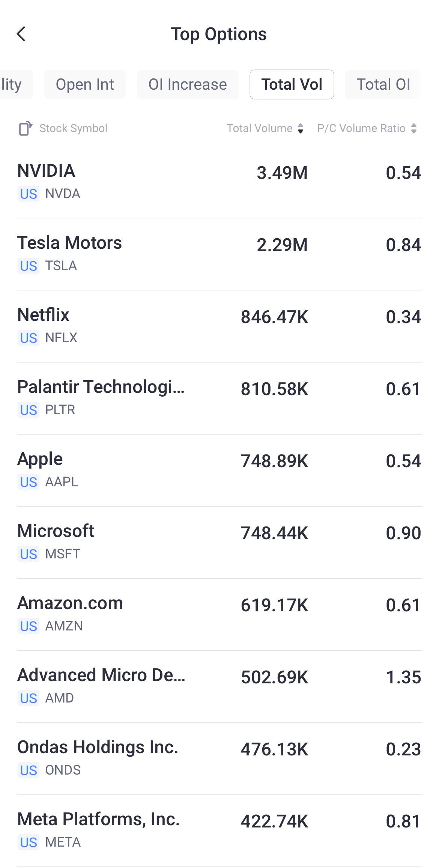This screenshot has width=439, height=868.
Task: Open the Total OI tab
Action: coord(383,84)
